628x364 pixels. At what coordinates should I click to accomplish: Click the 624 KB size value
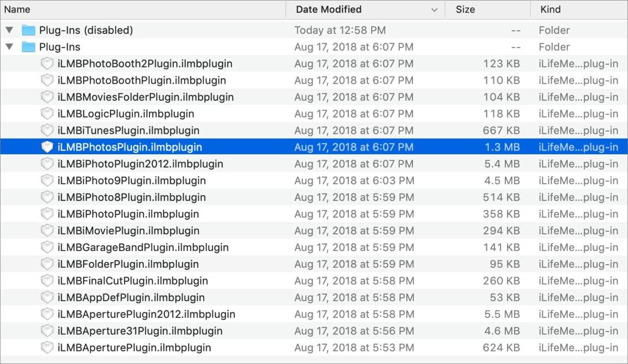click(x=502, y=348)
